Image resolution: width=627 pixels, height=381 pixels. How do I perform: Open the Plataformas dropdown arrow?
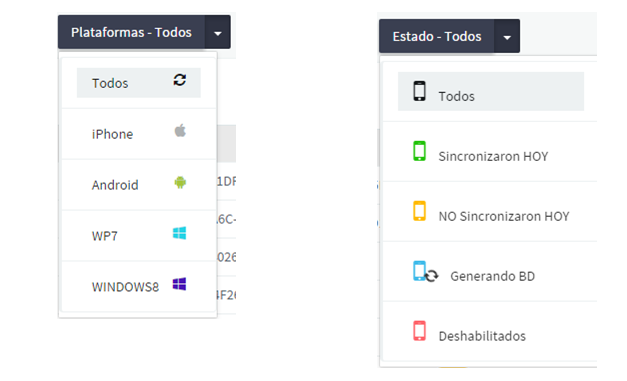218,32
